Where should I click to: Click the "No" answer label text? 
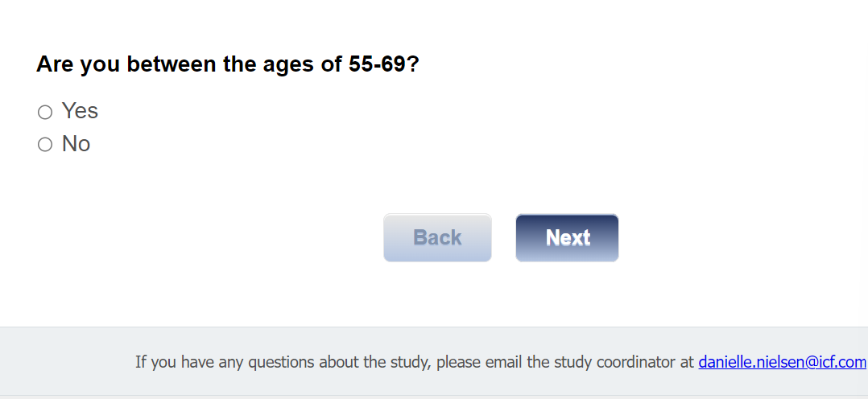(76, 144)
